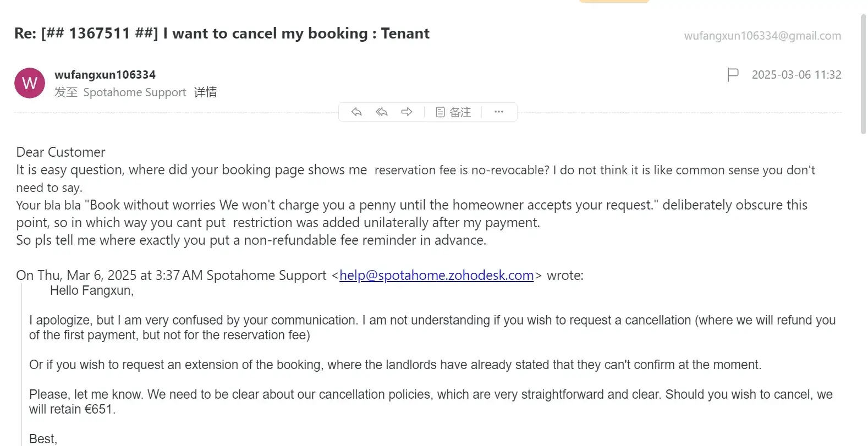Click wufangxun106334@gmail.com address at top right
This screenshot has height=446, width=868.
762,36
